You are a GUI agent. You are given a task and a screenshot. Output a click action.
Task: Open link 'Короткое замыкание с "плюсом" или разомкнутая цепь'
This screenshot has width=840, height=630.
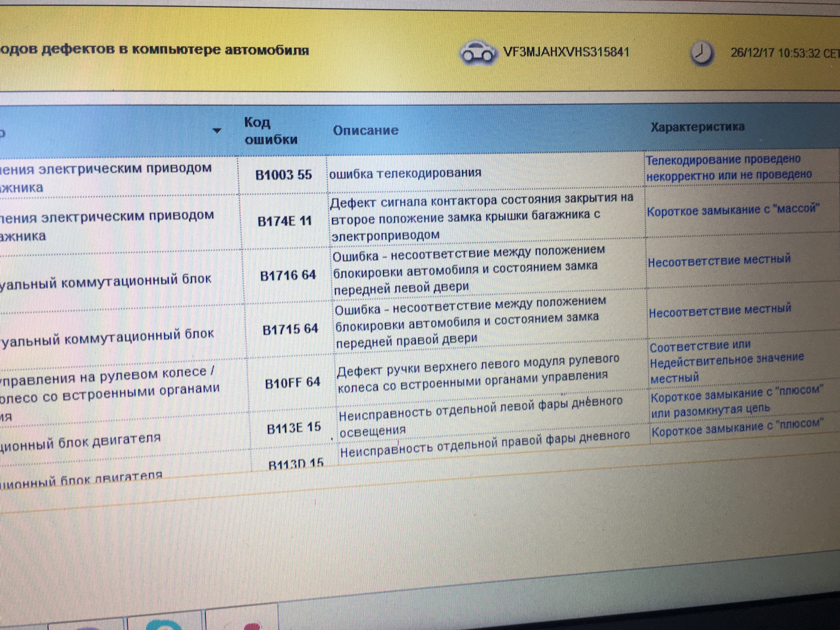click(737, 402)
